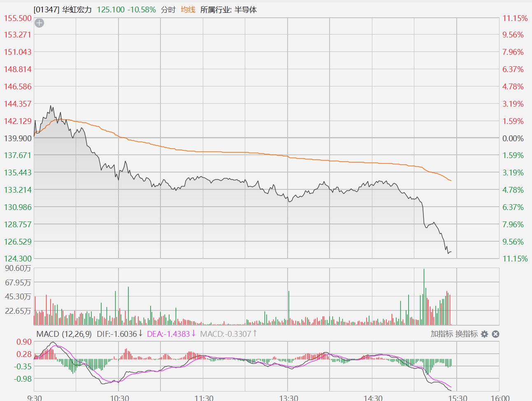Image resolution: width=532 pixels, height=401 pixels.
Task: Click the 146.586 price axis label
Action: [x=18, y=86]
